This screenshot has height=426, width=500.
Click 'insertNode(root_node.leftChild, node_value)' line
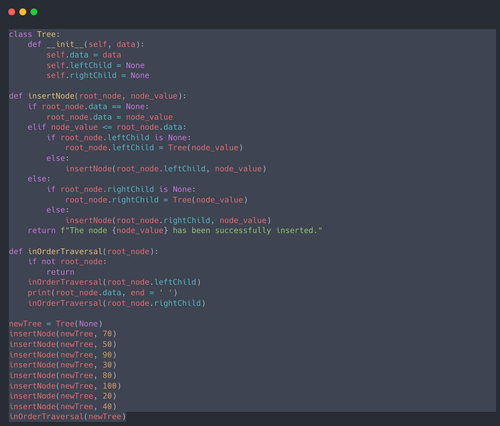[x=166, y=169]
